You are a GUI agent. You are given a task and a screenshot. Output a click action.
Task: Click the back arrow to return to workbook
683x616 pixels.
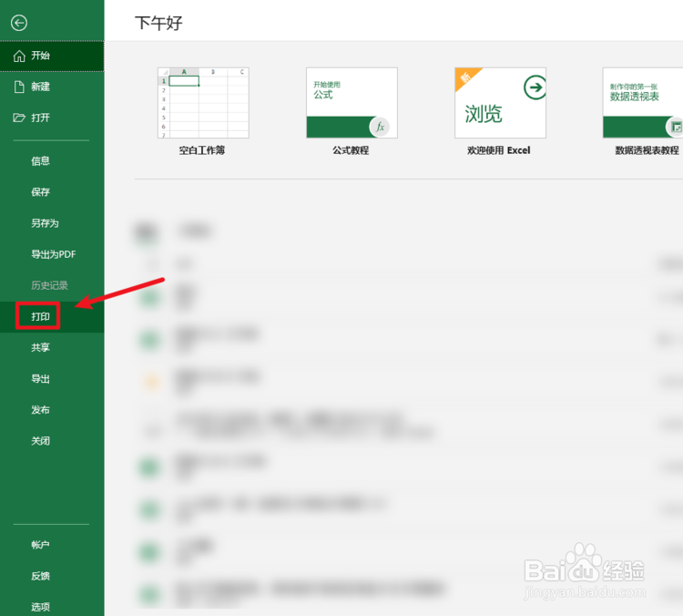pos(19,23)
